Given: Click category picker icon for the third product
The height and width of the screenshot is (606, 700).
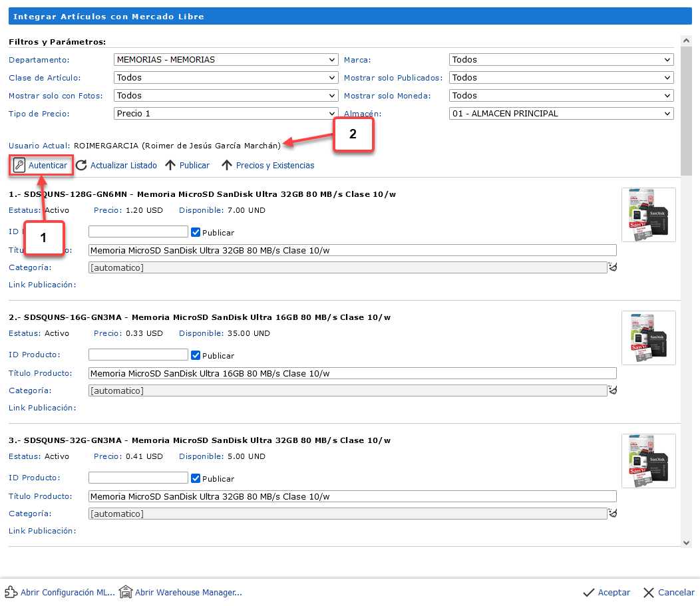Looking at the screenshot, I should [613, 514].
